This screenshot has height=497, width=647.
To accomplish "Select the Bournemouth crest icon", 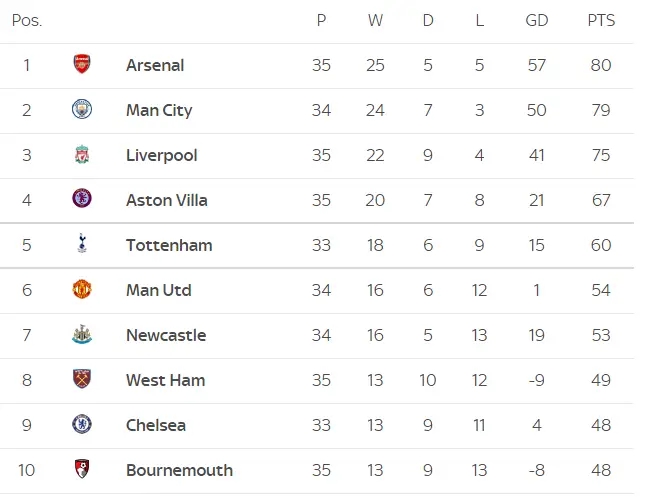I will pos(82,469).
